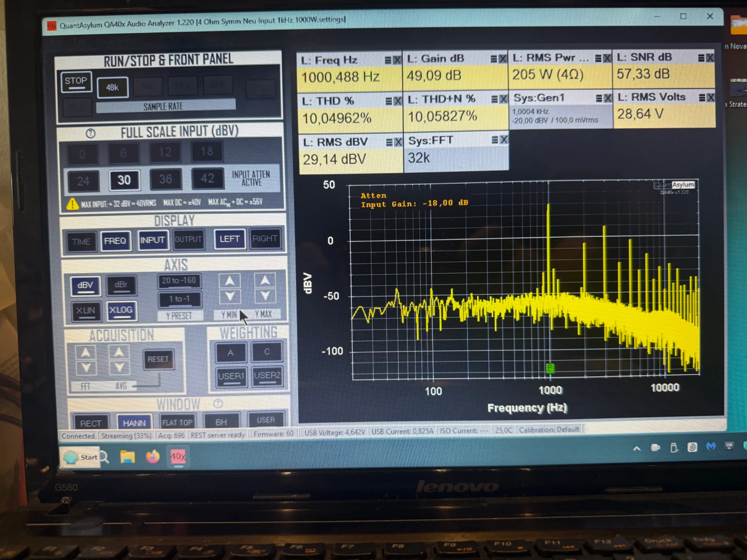Decrease Y MAX with the down arrow
747x560 pixels.
pos(265,296)
